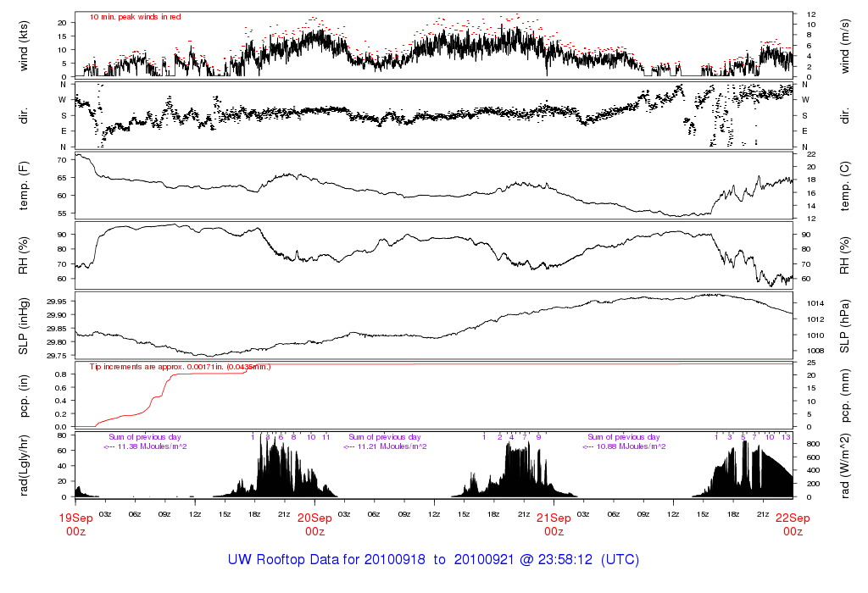Image resolution: width=868 pixels, height=593 pixels.
Task: Select the '1012' hPa tick value
Action: [815, 319]
